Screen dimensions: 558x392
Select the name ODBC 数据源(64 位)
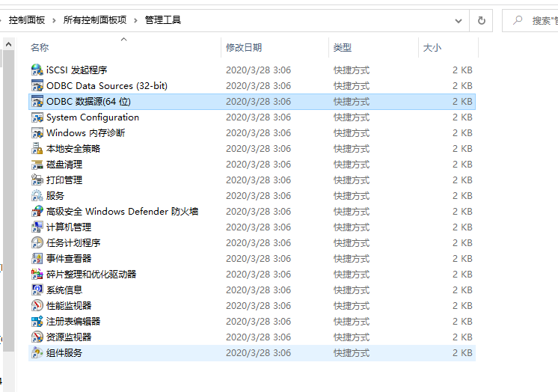coord(88,102)
